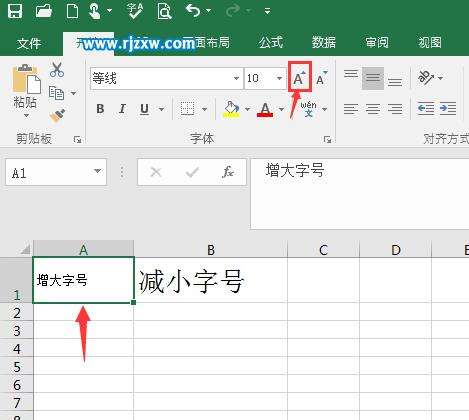469x420 pixels.
Task: Click the wén phonetic guide icon
Action: (x=308, y=109)
